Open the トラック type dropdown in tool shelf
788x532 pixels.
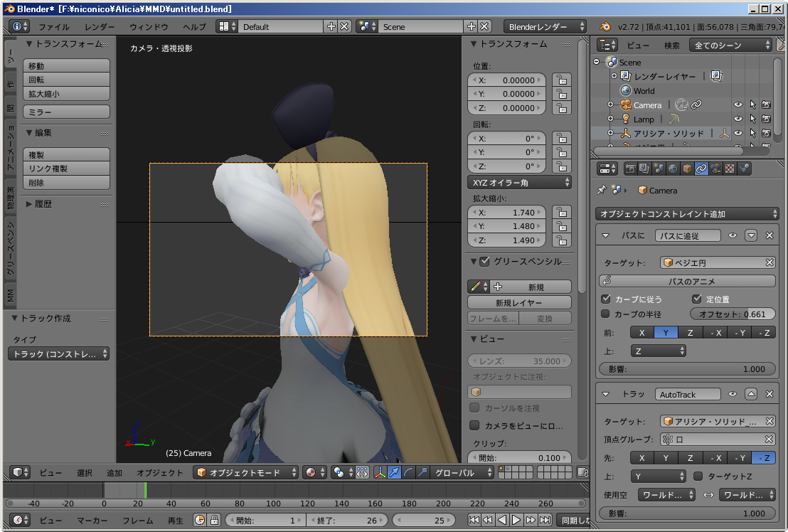[x=59, y=353]
